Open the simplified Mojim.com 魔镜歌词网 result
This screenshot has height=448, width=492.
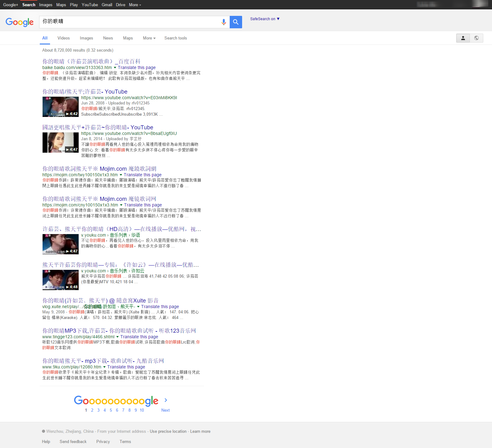point(99,199)
